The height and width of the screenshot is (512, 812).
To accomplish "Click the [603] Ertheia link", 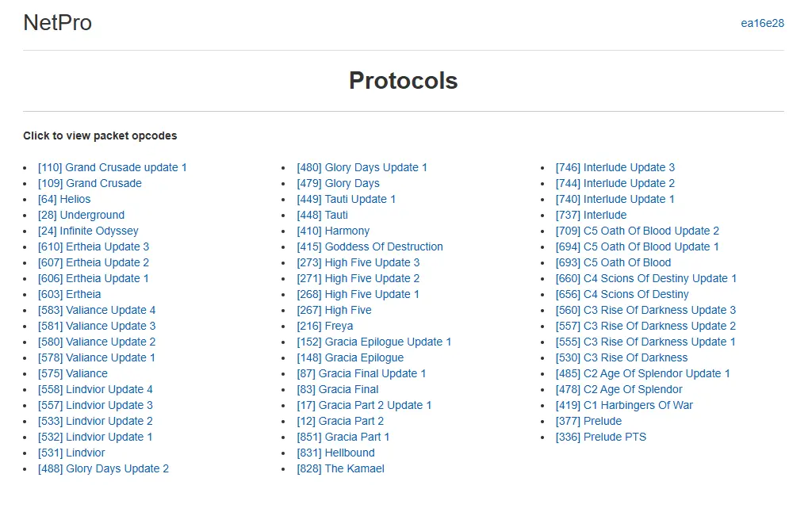I will pyautogui.click(x=70, y=294).
